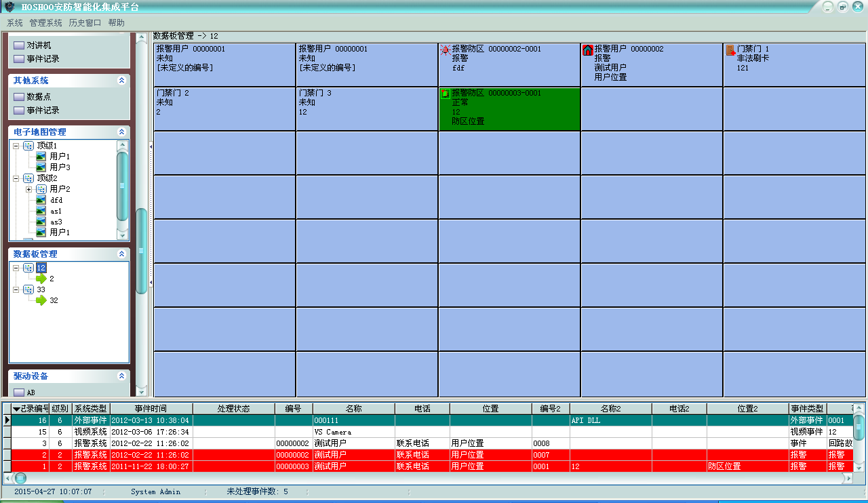
Task: Collapse the 顶级1 tree node
Action: (x=16, y=146)
